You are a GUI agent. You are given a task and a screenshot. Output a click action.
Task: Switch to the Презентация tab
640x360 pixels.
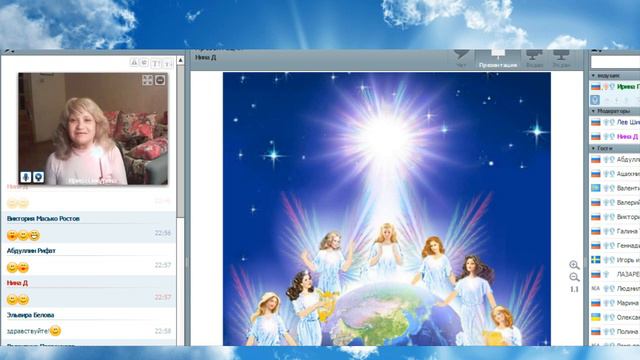498,59
